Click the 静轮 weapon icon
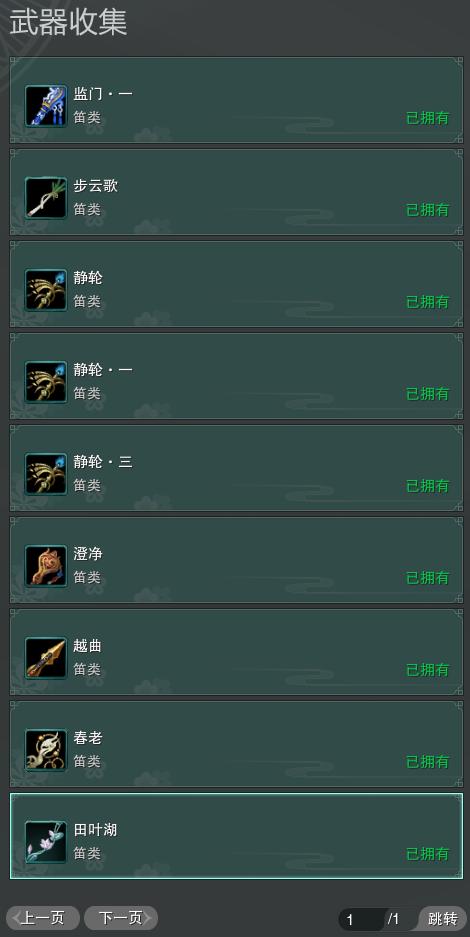The height and width of the screenshot is (937, 470). (46, 290)
